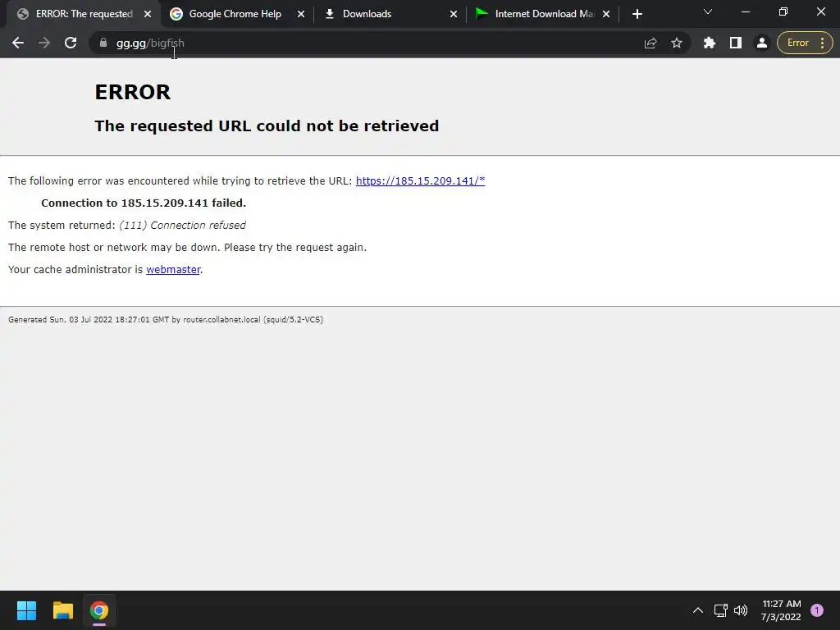Click the "Generated Sun, 03 Jul 2022" footer
The width and height of the screenshot is (840, 630).
tap(166, 320)
